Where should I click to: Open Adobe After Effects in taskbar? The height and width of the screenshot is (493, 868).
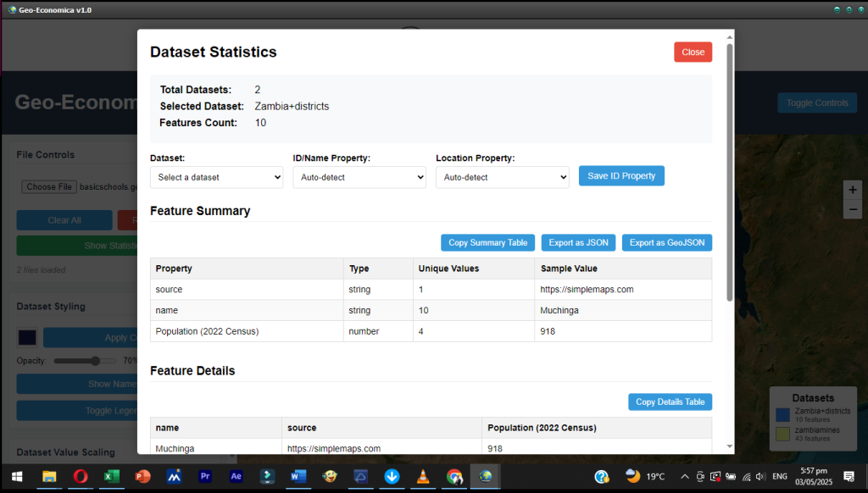(236, 476)
